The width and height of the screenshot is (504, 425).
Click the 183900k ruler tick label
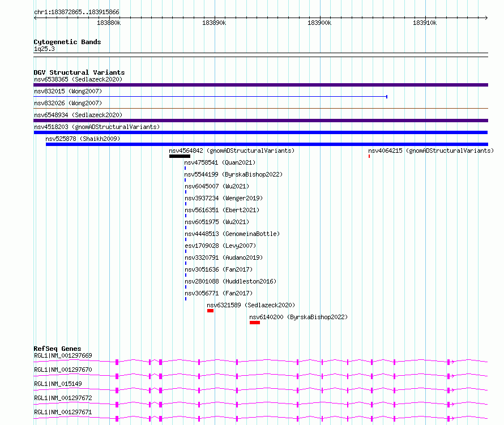tap(319, 23)
